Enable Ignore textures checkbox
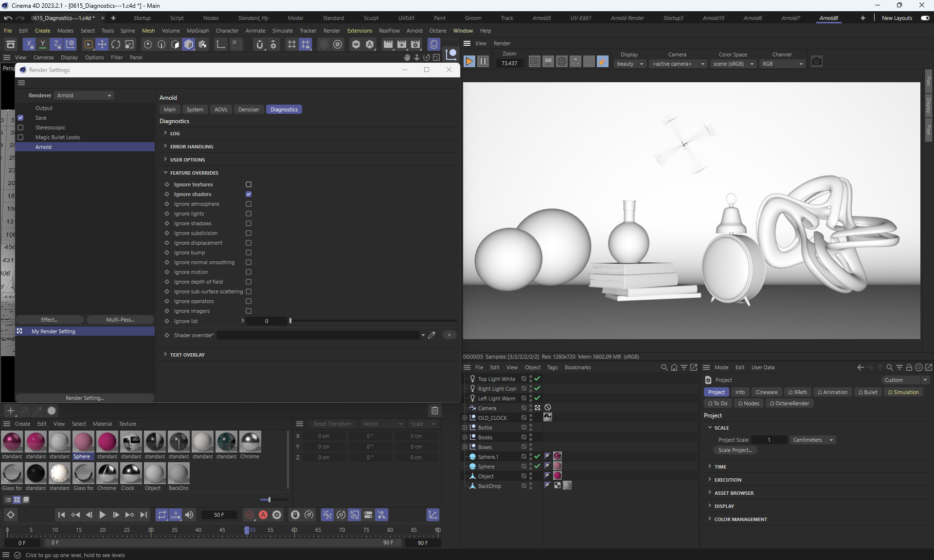Viewport: 934px width, 560px height. 249,184
